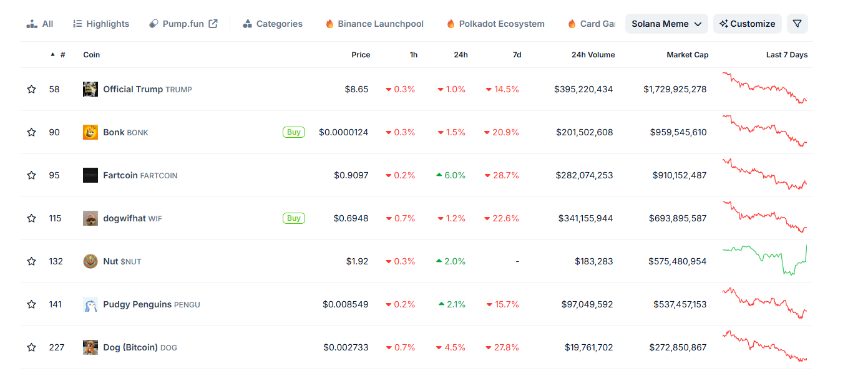Image resolution: width=868 pixels, height=371 pixels.
Task: Star the Official Trump coin as favorite
Action: 31,89
